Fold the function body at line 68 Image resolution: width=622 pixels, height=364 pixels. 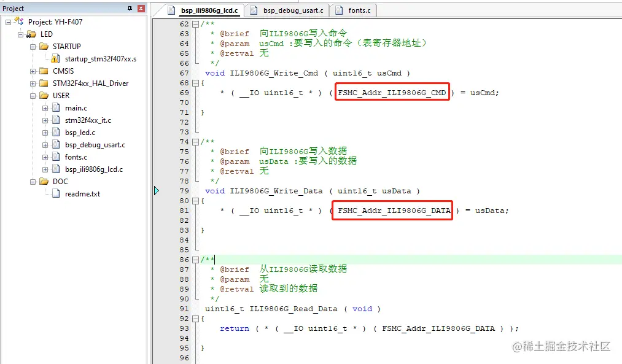pyautogui.click(x=195, y=83)
